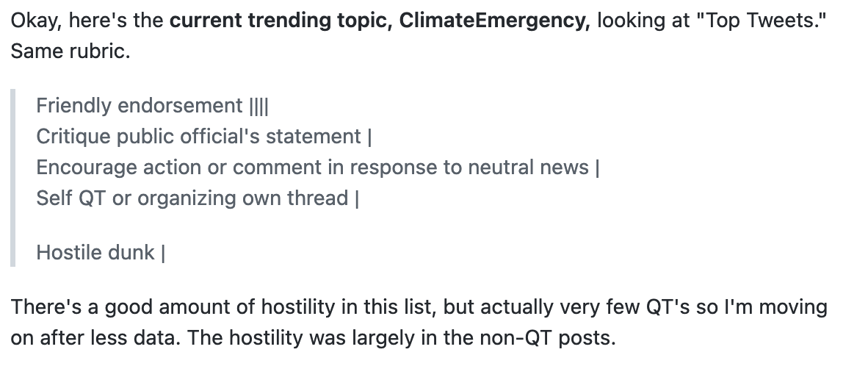Click the "Hostile dunk" line
This screenshot has width=868, height=366.
(x=100, y=253)
